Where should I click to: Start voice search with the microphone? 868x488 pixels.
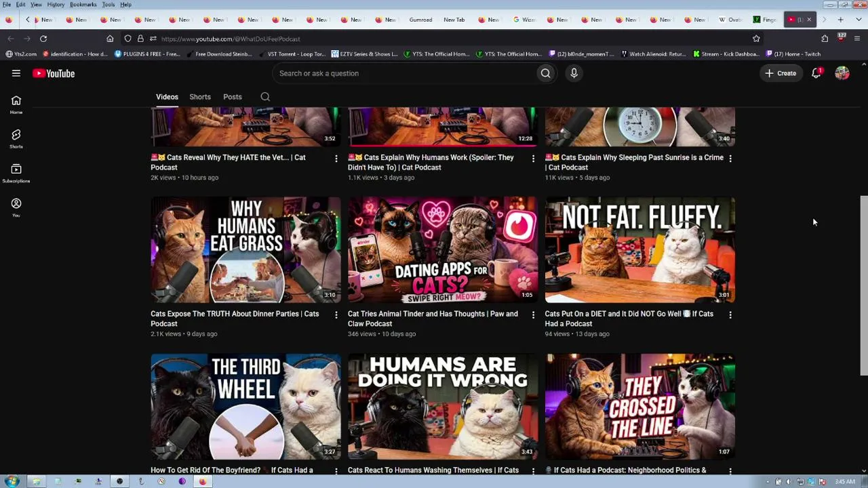point(574,73)
